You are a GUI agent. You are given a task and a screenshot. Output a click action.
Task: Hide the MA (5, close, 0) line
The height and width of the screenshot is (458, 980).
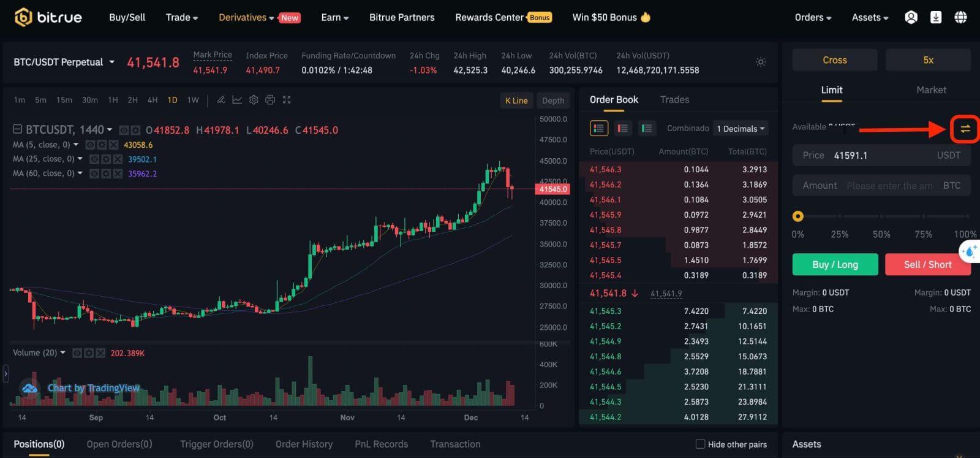point(90,145)
